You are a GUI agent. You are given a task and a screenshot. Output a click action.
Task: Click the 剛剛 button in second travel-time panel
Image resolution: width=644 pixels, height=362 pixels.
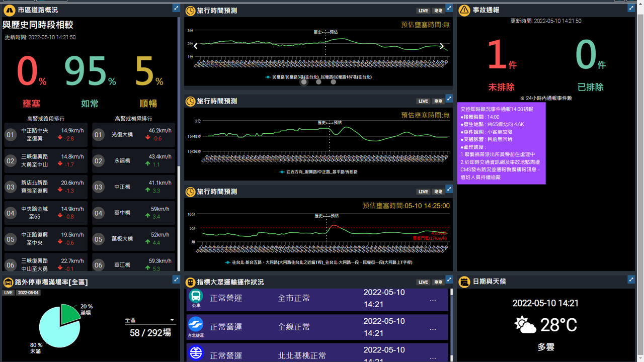point(438,101)
